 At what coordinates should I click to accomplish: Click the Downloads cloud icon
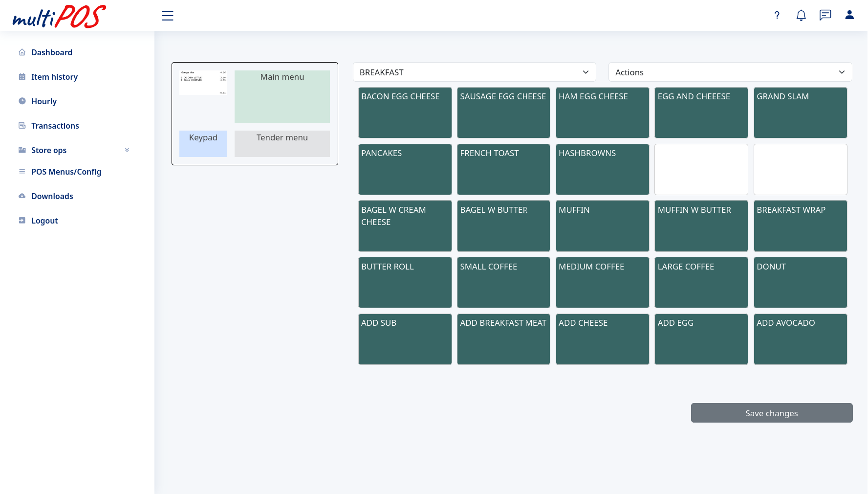coord(22,196)
